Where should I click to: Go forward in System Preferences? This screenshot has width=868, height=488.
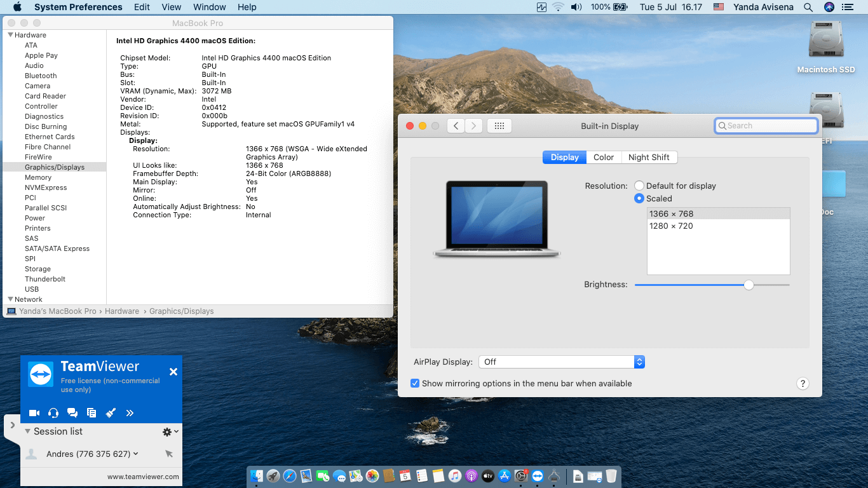point(473,126)
